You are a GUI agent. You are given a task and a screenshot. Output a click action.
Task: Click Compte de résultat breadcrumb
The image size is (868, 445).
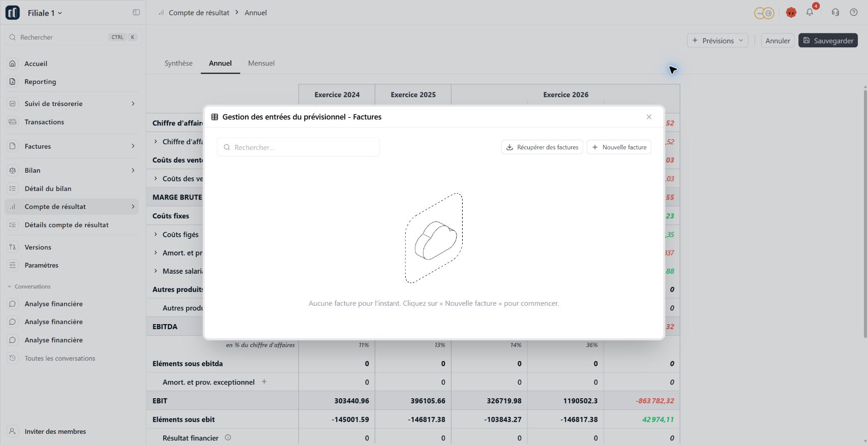coord(199,13)
